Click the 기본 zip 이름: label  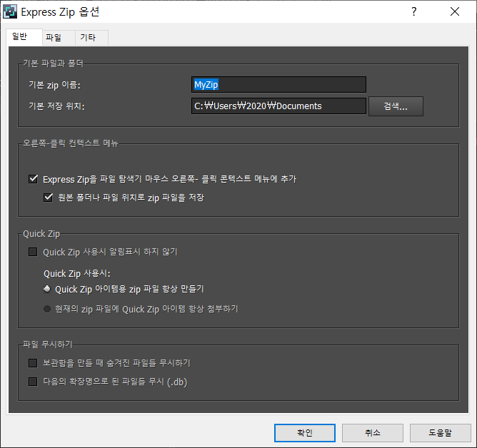coord(55,85)
